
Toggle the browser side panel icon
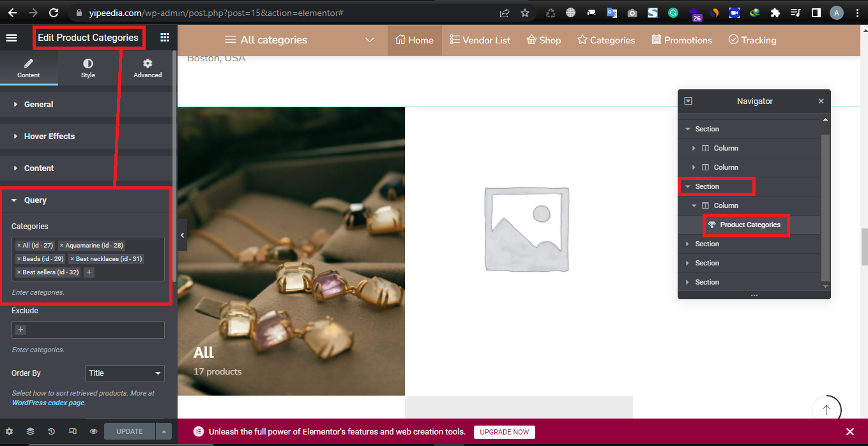pos(816,13)
